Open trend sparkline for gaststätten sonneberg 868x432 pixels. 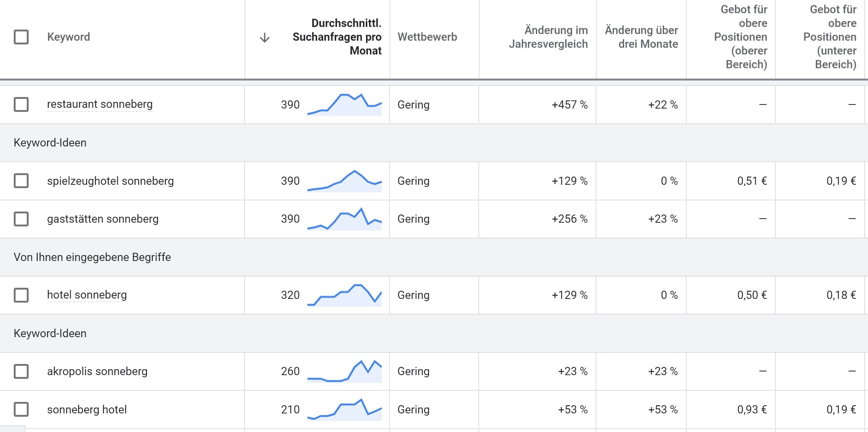(345, 219)
